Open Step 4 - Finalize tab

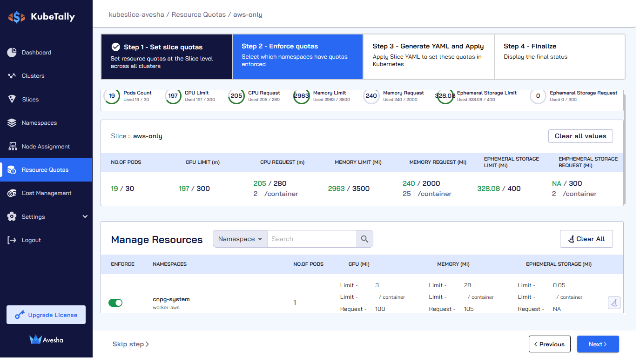(x=559, y=57)
